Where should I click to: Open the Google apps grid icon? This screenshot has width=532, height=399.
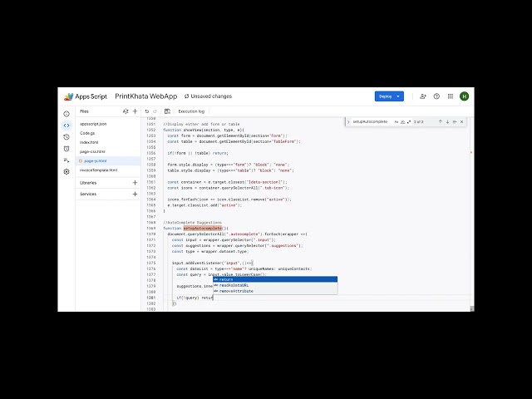click(451, 96)
